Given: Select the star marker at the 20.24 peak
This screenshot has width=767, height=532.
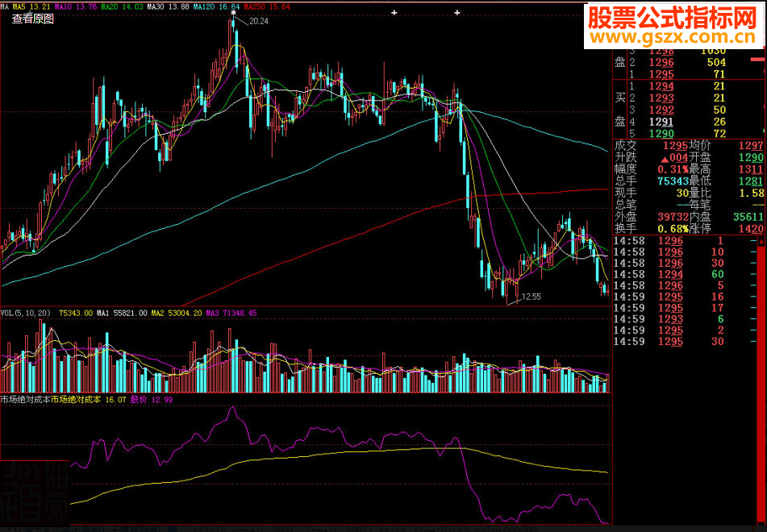Looking at the screenshot, I should click(233, 13).
